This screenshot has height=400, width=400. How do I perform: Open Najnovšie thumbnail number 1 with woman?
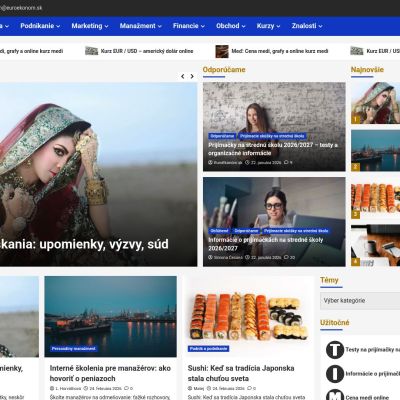(375, 103)
